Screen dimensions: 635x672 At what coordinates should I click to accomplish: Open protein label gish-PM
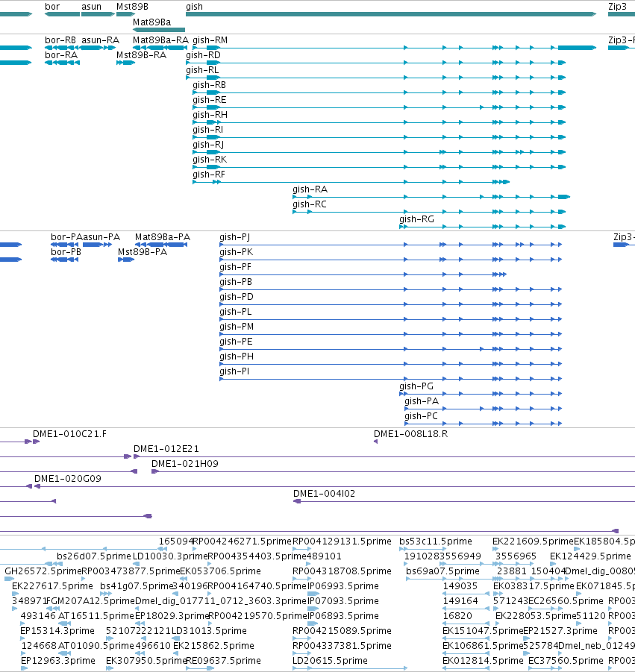(237, 327)
